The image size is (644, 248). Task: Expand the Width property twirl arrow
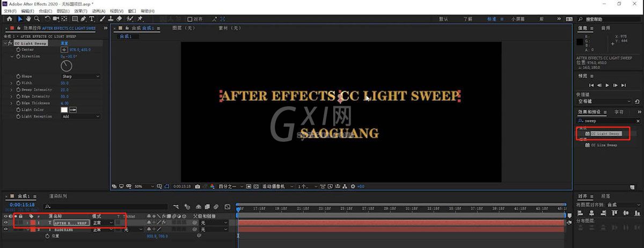[x=11, y=83]
